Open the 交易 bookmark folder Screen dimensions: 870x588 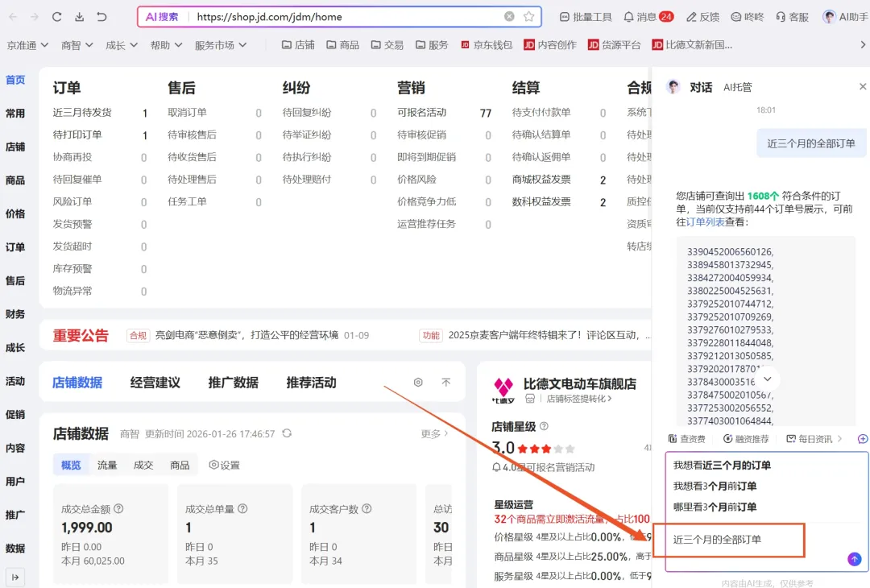387,45
